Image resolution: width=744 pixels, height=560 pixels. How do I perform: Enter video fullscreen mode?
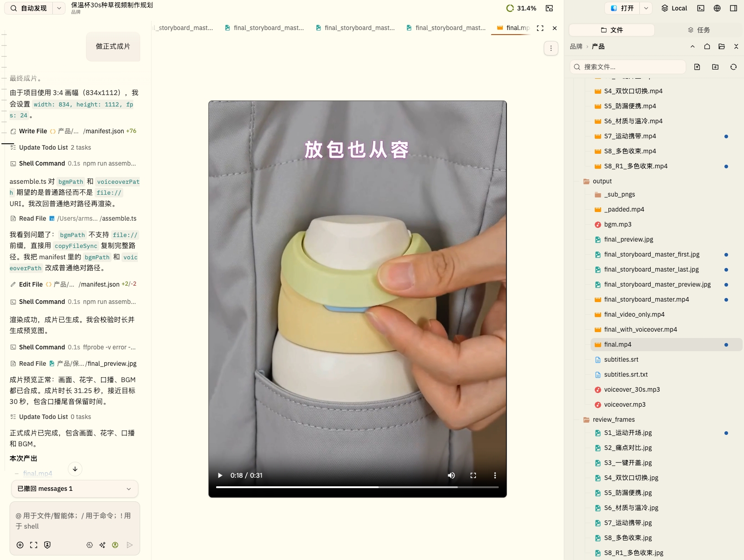(x=473, y=475)
